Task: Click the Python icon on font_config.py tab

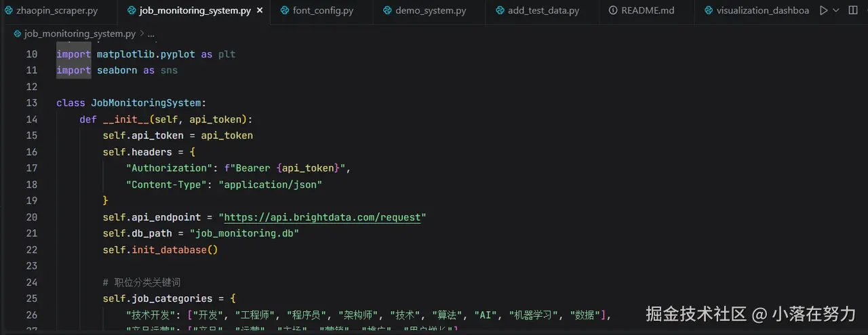Action: point(283,11)
